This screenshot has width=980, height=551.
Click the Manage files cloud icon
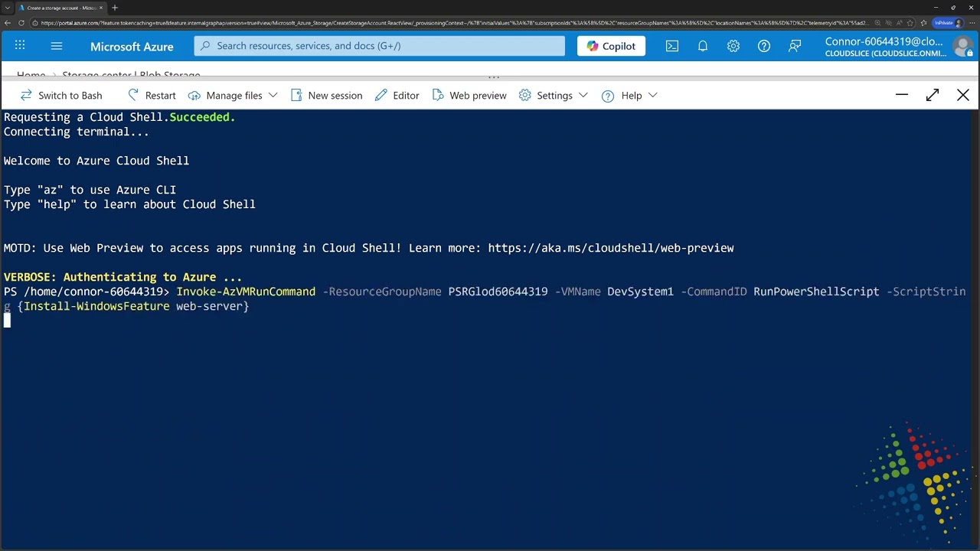pyautogui.click(x=194, y=96)
